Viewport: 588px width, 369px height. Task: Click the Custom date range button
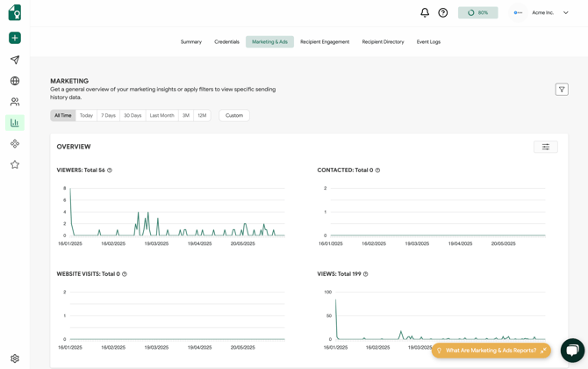(234, 115)
